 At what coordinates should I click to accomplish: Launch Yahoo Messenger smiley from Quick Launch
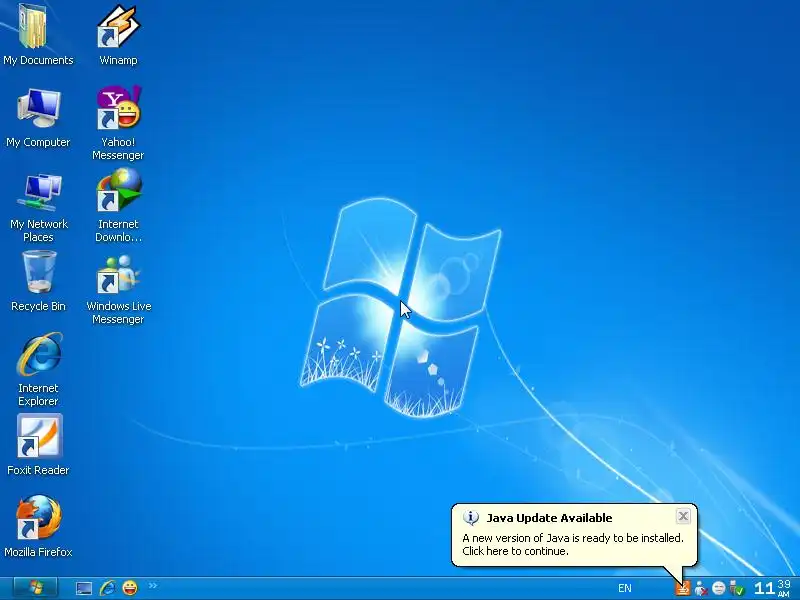[130, 588]
